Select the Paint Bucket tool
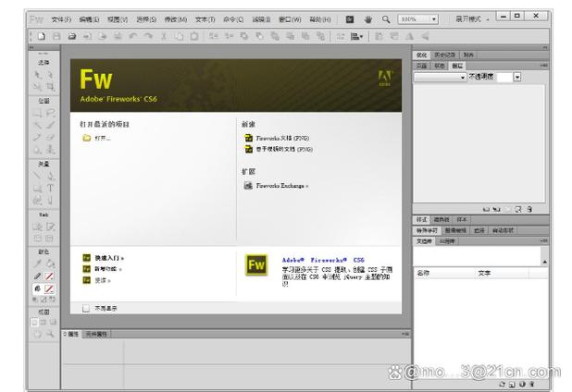Image resolution: width=572 pixels, height=392 pixels. pyautogui.click(x=50, y=263)
